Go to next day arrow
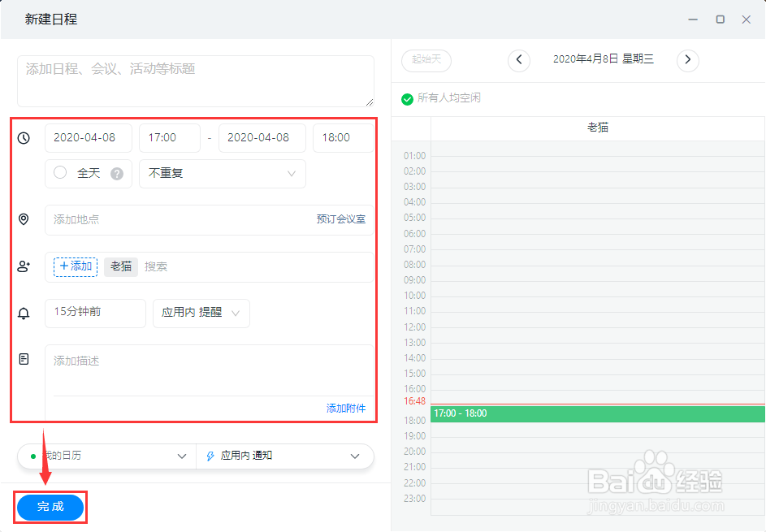 687,60
